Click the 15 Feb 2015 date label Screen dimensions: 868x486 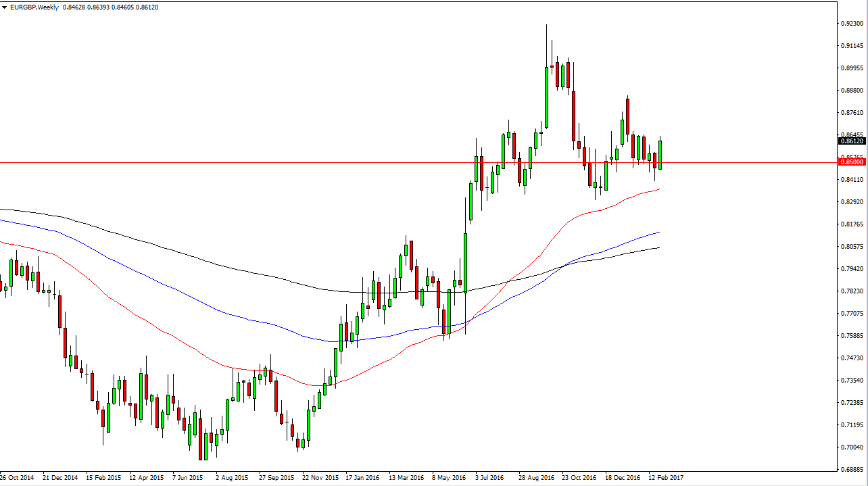(104, 477)
